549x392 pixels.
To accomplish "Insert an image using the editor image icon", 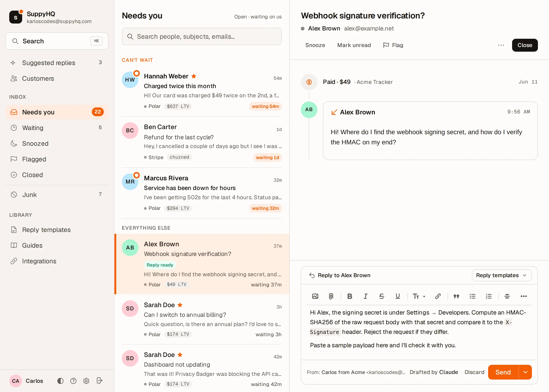I will (x=315, y=296).
